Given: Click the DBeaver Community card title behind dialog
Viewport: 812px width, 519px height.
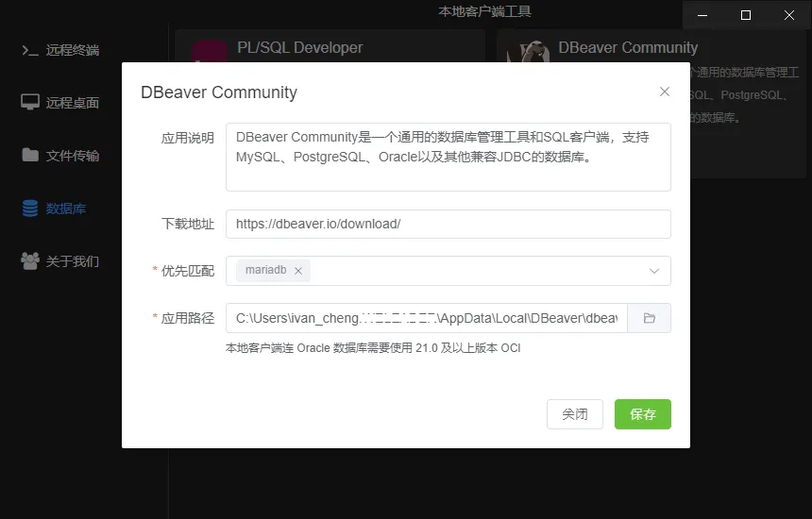Looking at the screenshot, I should click(x=628, y=47).
